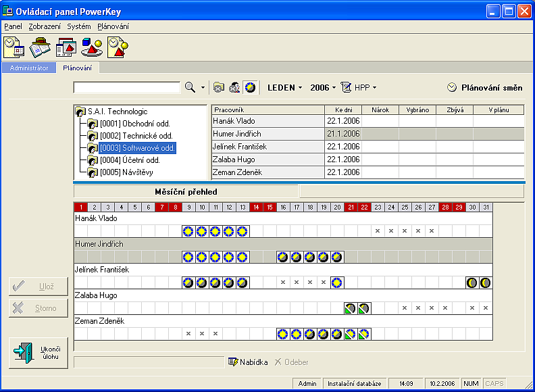The height and width of the screenshot is (392, 535).
Task: Switch to the Administrátor tab
Action: pos(29,68)
